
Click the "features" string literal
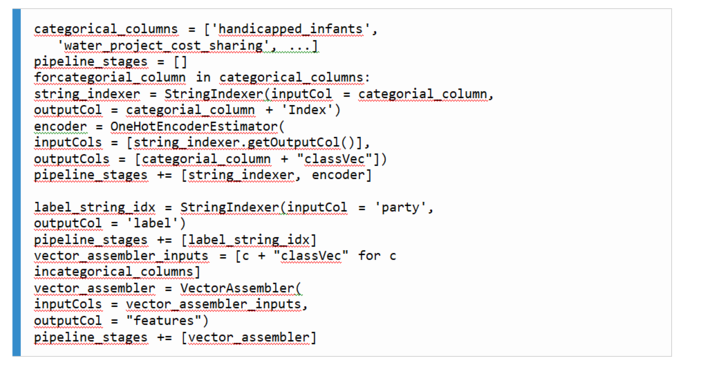click(163, 321)
